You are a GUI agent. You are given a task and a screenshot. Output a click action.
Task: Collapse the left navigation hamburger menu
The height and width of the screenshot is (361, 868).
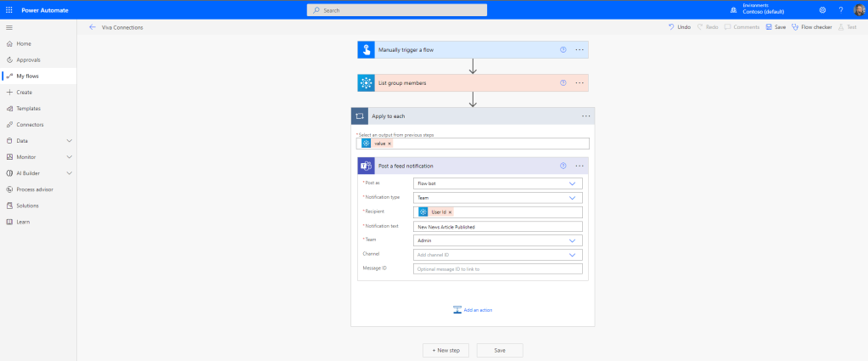pyautogui.click(x=8, y=27)
